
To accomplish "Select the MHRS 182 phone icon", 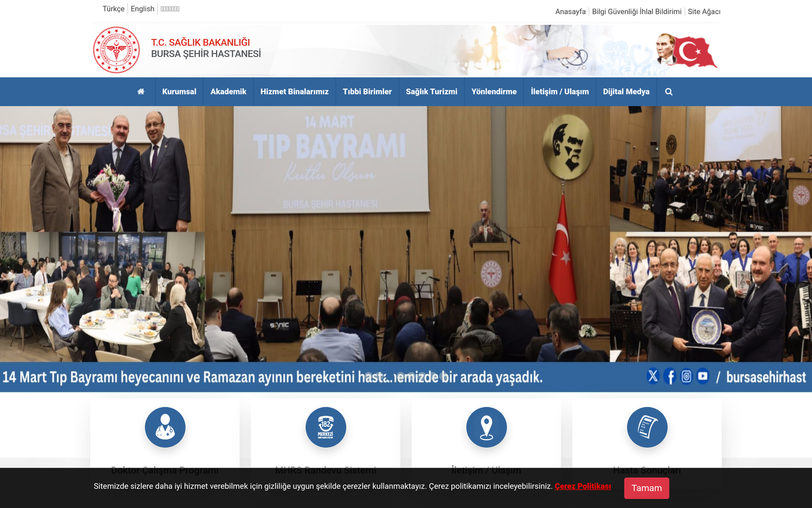I will pyautogui.click(x=326, y=427).
